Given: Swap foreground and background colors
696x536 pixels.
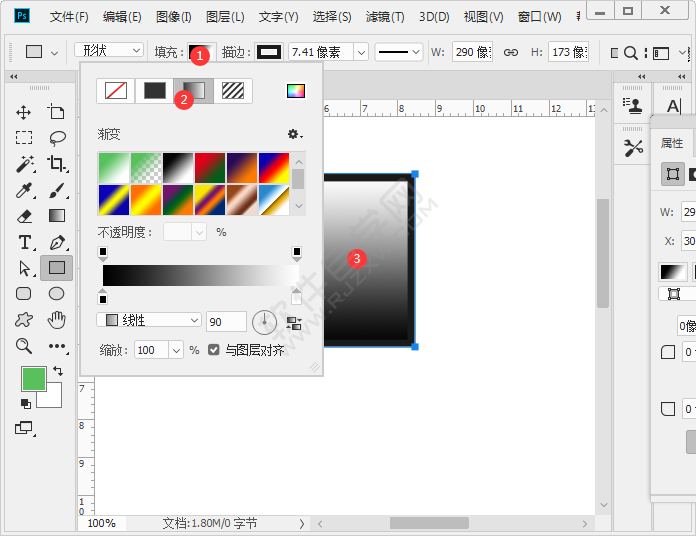Looking at the screenshot, I should [x=58, y=370].
